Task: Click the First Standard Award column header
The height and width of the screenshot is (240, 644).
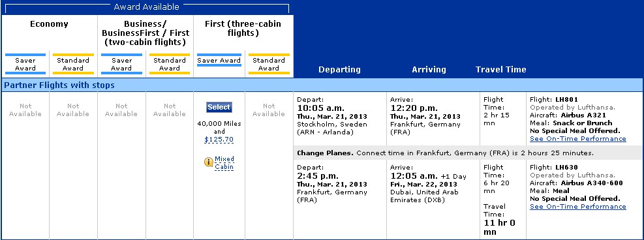Action: click(x=269, y=64)
